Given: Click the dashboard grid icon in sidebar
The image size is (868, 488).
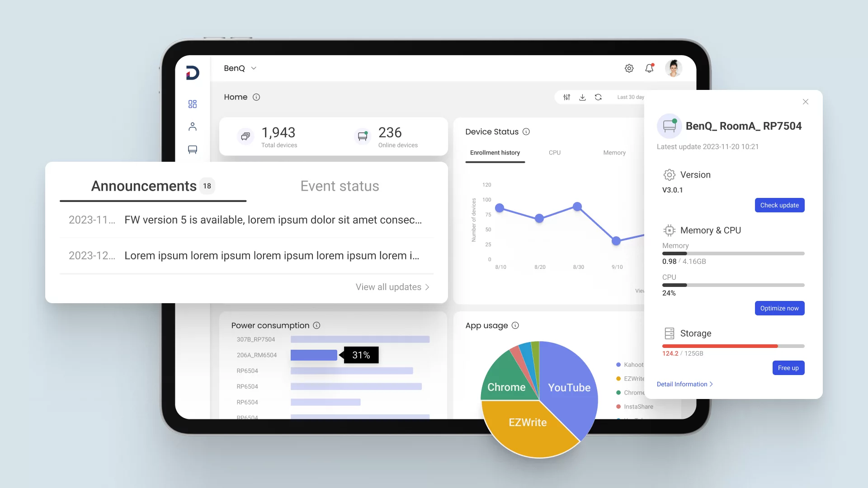Looking at the screenshot, I should [x=193, y=103].
